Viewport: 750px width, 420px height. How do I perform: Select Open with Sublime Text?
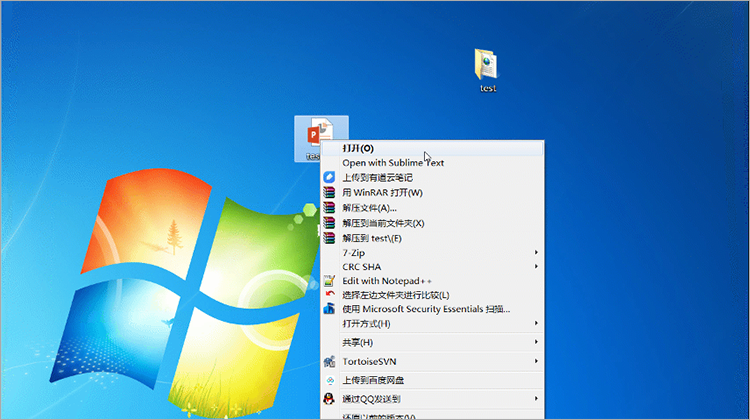pos(432,163)
